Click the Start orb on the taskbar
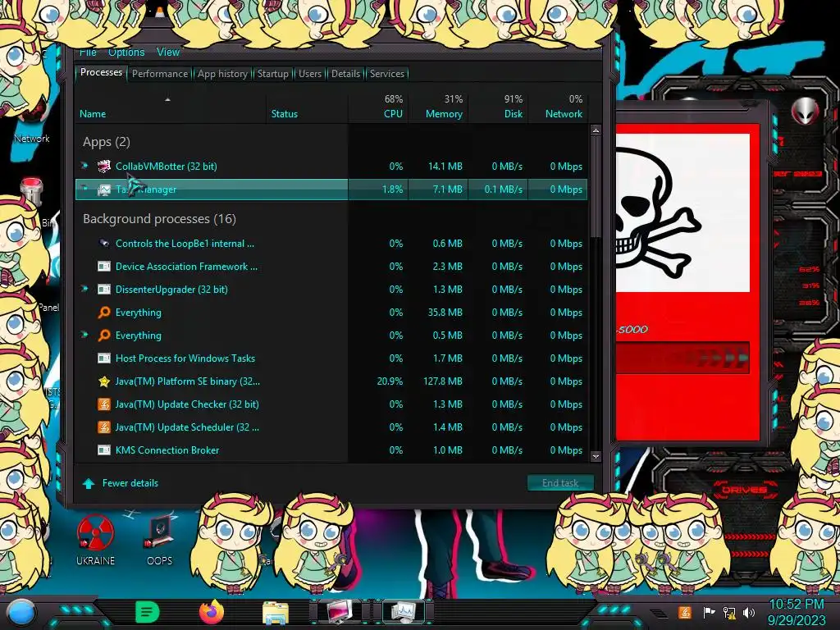Viewport: 840px width, 630px height. pyautogui.click(x=21, y=613)
